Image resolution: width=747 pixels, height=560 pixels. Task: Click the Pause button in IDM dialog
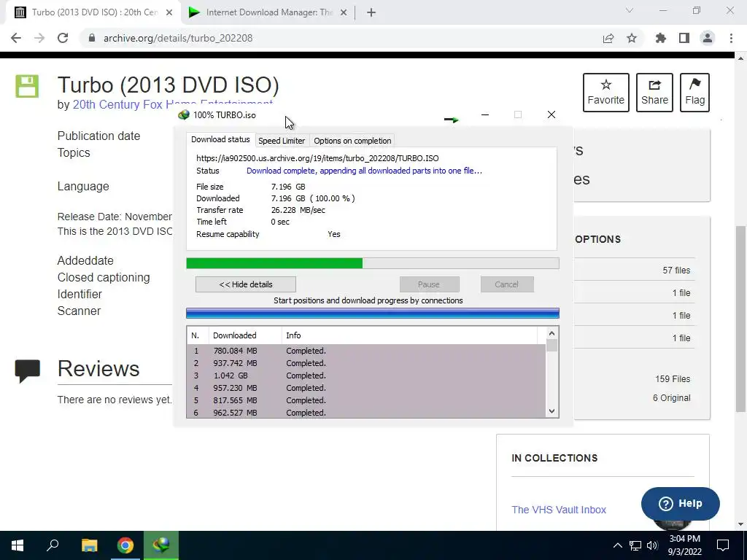(429, 284)
